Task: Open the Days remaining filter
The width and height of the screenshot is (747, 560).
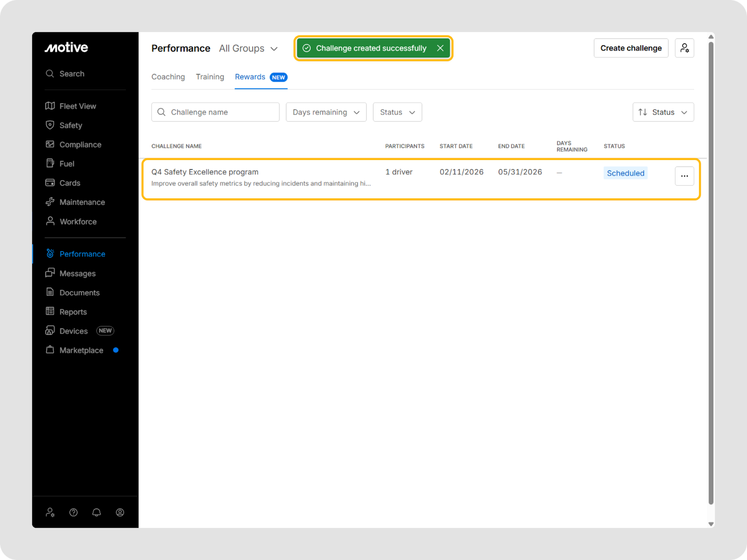Action: (326, 112)
